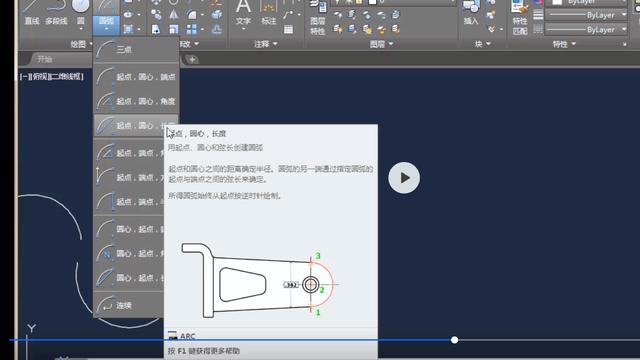The height and width of the screenshot is (360, 640).
Task: Click the Array tool icon
Action: pyautogui.click(x=191, y=29)
